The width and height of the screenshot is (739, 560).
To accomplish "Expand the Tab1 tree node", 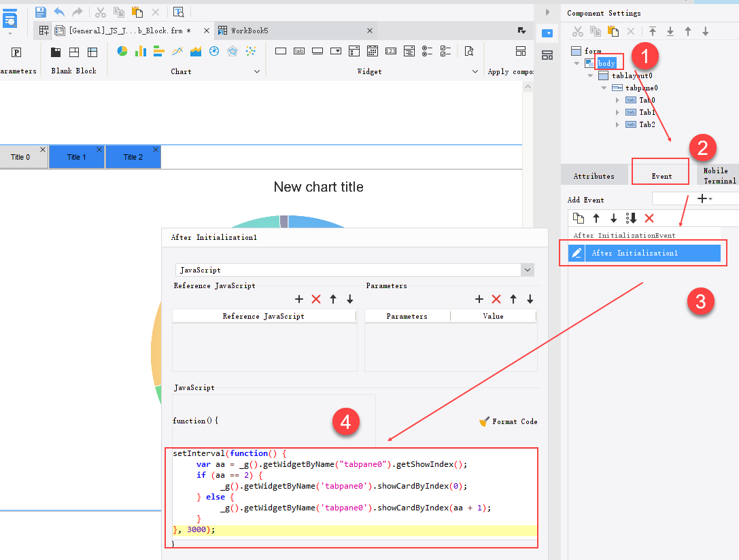I will point(617,112).
